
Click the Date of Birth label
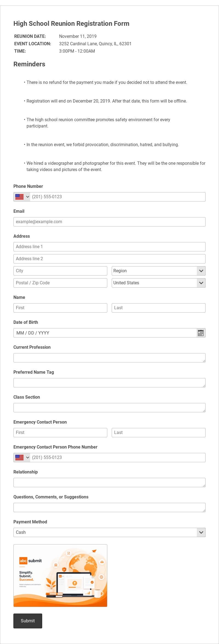[26, 322]
